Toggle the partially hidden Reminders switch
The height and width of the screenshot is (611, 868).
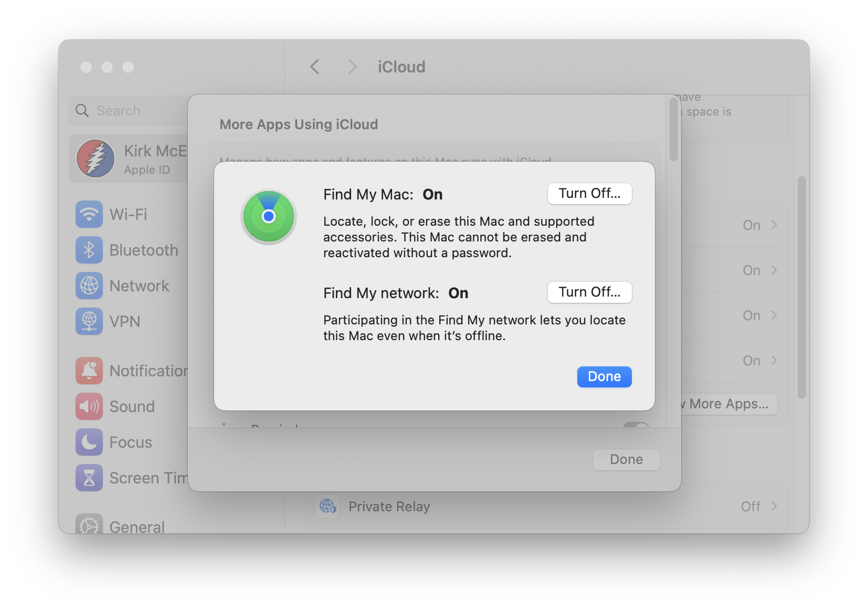pos(636,425)
